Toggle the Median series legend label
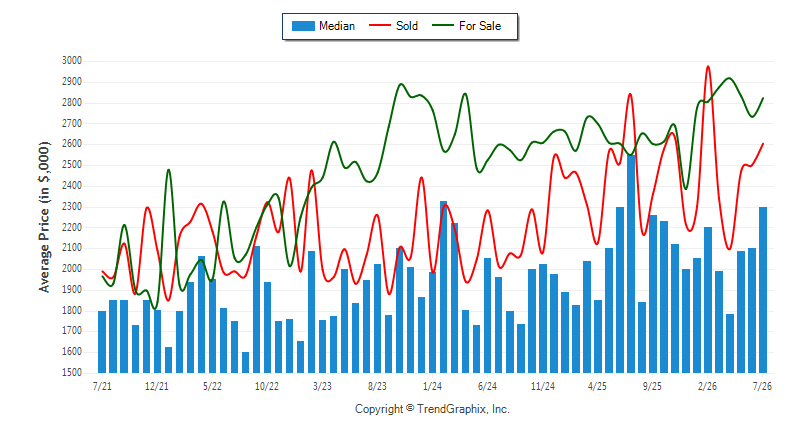800x434 pixels. point(337,26)
